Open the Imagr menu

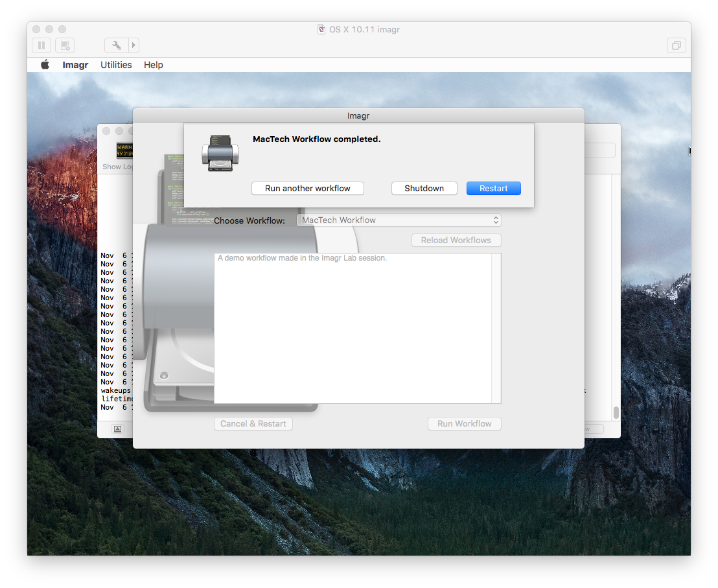75,65
